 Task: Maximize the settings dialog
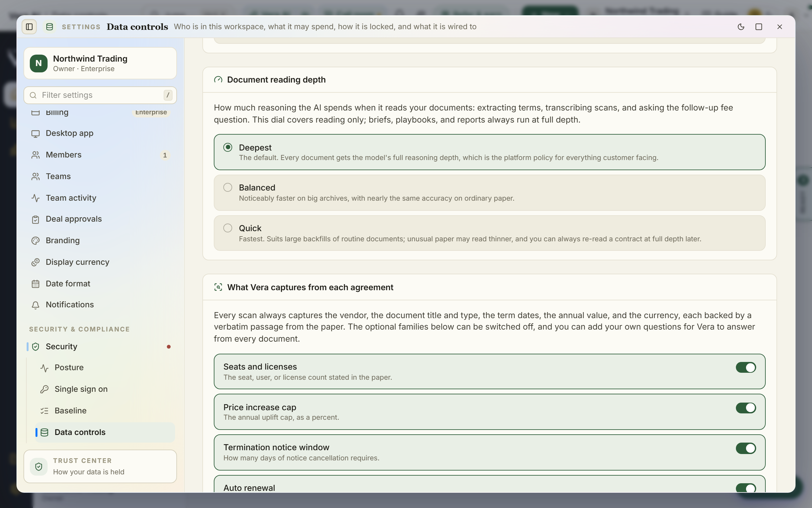(x=759, y=27)
